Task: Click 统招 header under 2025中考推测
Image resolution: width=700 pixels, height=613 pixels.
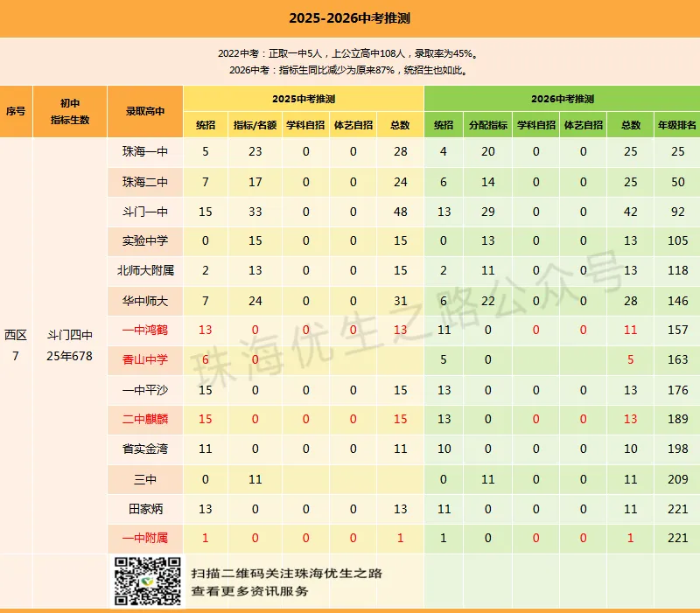Action: point(206,125)
